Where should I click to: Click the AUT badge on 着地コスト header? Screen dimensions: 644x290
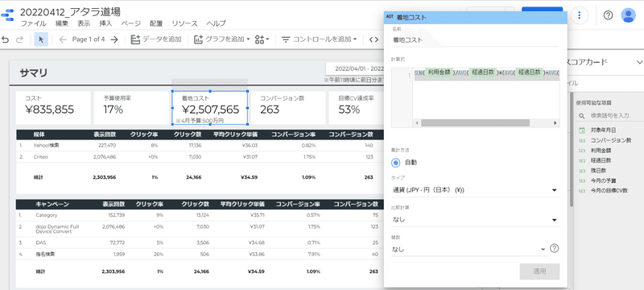pyautogui.click(x=390, y=17)
